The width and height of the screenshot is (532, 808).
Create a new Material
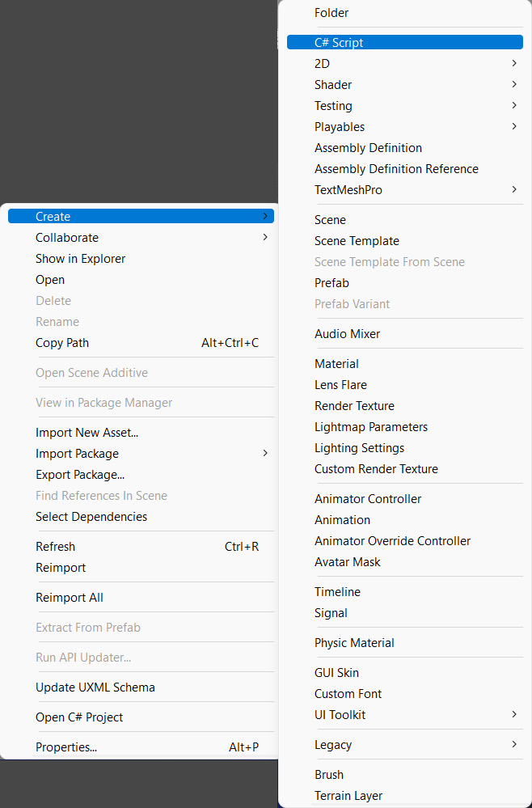[x=405, y=363]
